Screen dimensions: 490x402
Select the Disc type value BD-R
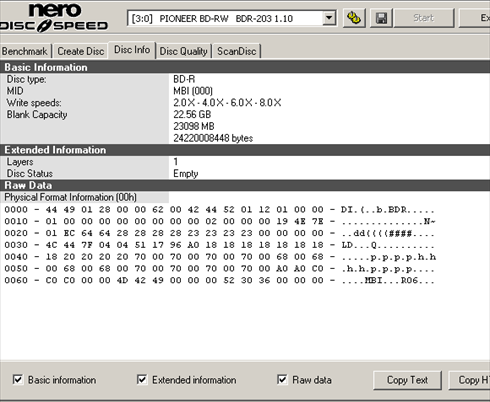tap(184, 79)
